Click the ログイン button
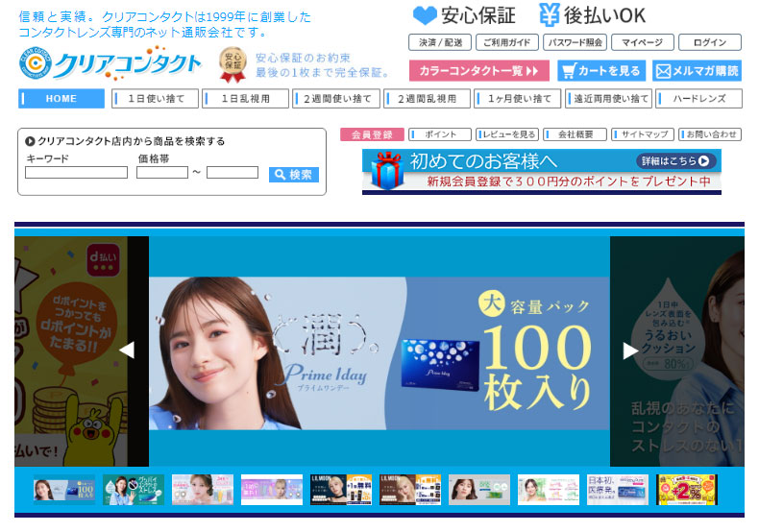759x532 pixels. tap(710, 42)
